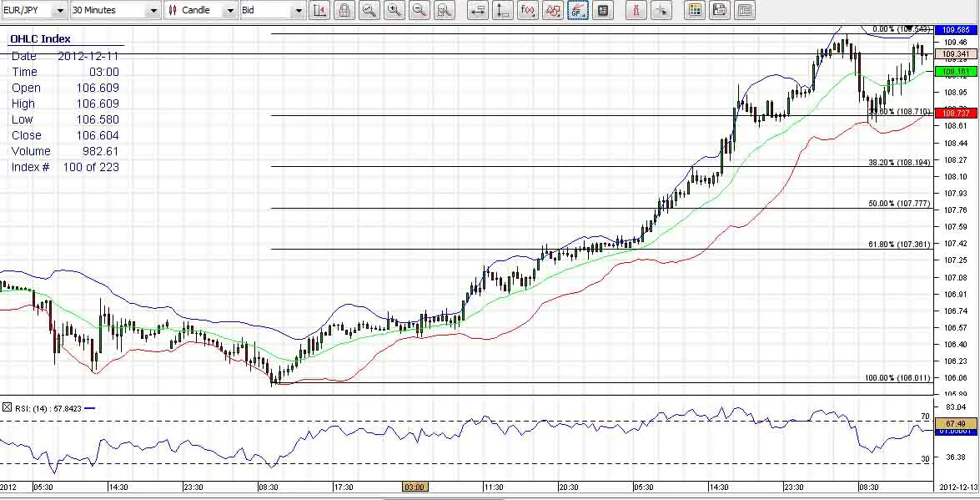
Task: Click the red 108.737 price tag
Action: coord(956,113)
